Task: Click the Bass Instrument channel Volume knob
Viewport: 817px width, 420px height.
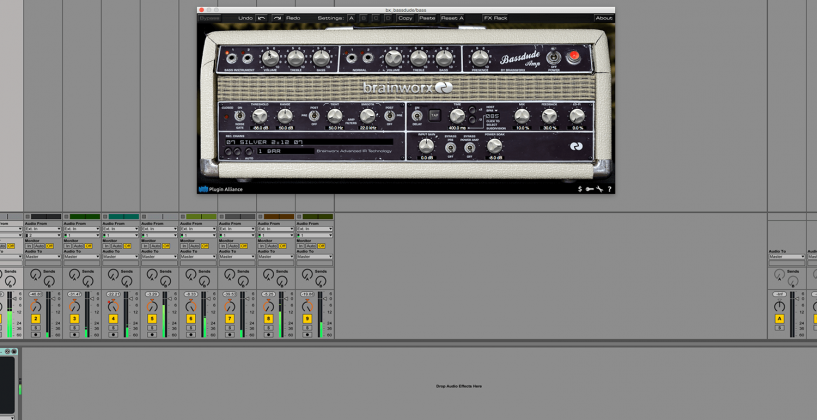Action: point(269,58)
